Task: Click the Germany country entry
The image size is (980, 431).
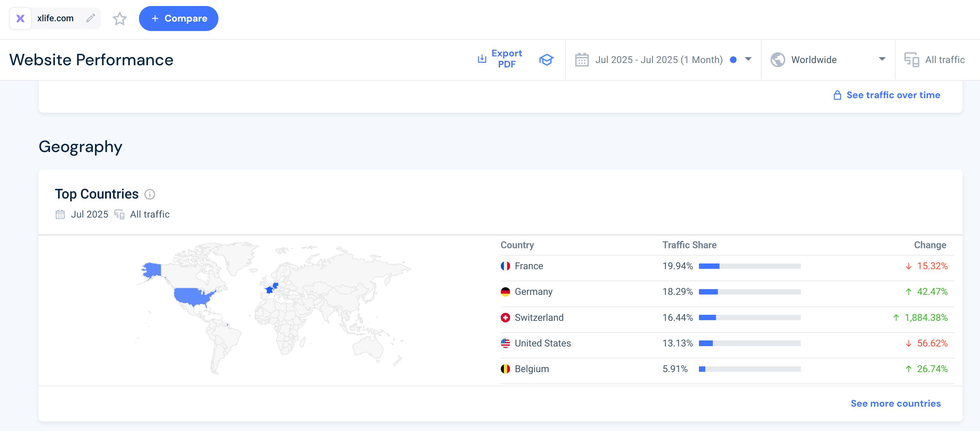Action: pos(533,292)
